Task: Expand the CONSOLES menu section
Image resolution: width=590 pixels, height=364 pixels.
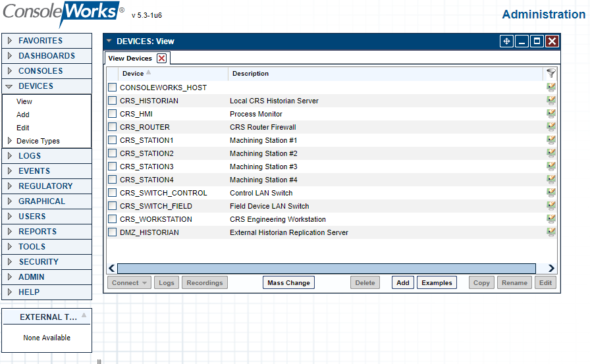Action: coord(47,70)
